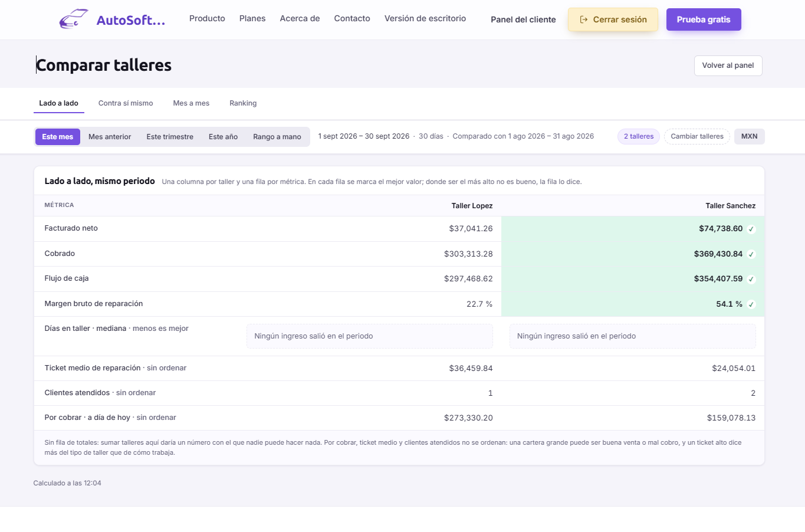Image resolution: width=805 pixels, height=532 pixels.
Task: Pick the Rango a mano period
Action: (277, 137)
